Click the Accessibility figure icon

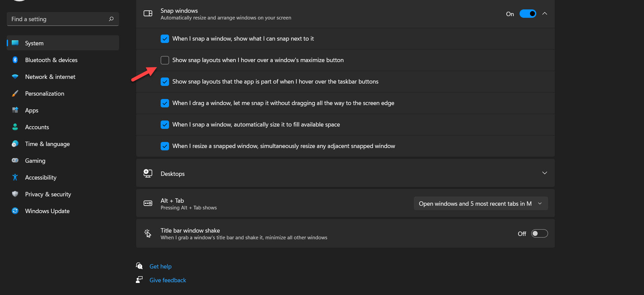point(15,177)
